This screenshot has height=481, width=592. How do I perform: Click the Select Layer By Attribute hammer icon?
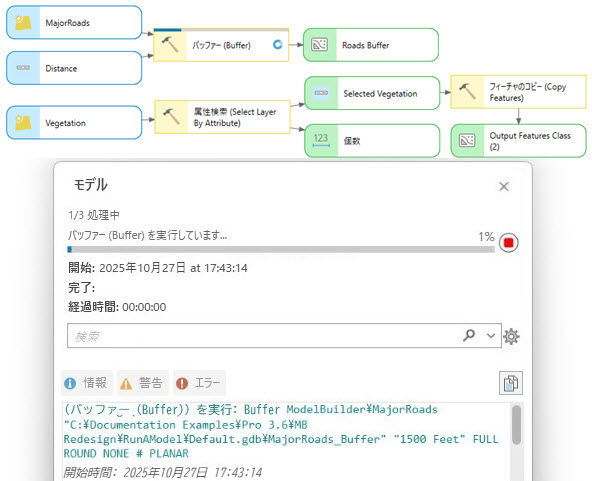(x=171, y=117)
